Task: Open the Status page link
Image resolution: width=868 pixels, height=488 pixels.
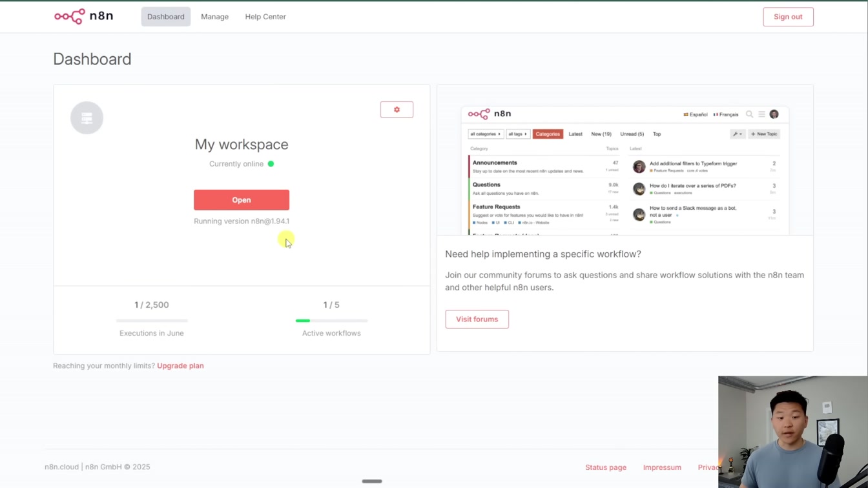Action: [x=606, y=467]
